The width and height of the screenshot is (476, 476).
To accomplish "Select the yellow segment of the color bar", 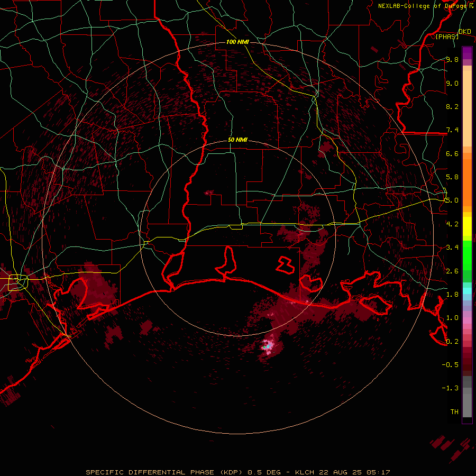I will click(x=467, y=226).
